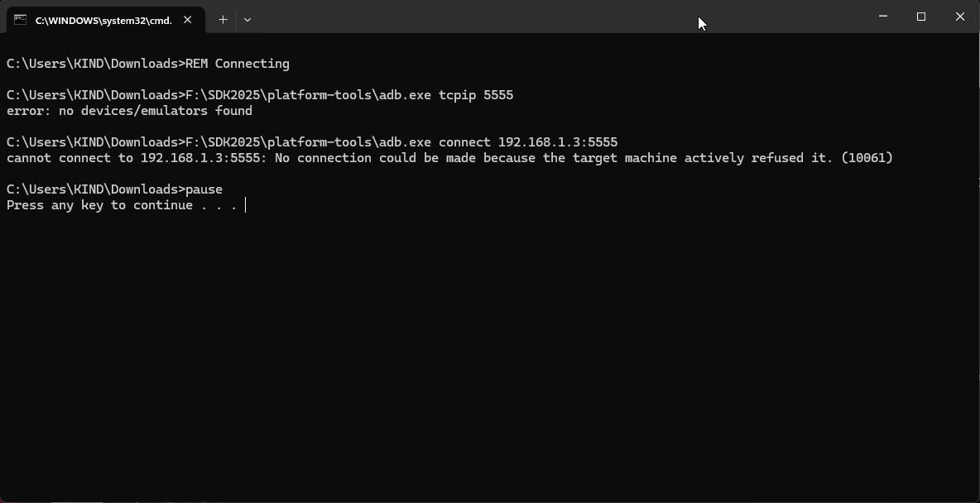Click the (10061) error code
Screen dimensions: 980x503
pyautogui.click(x=867, y=158)
